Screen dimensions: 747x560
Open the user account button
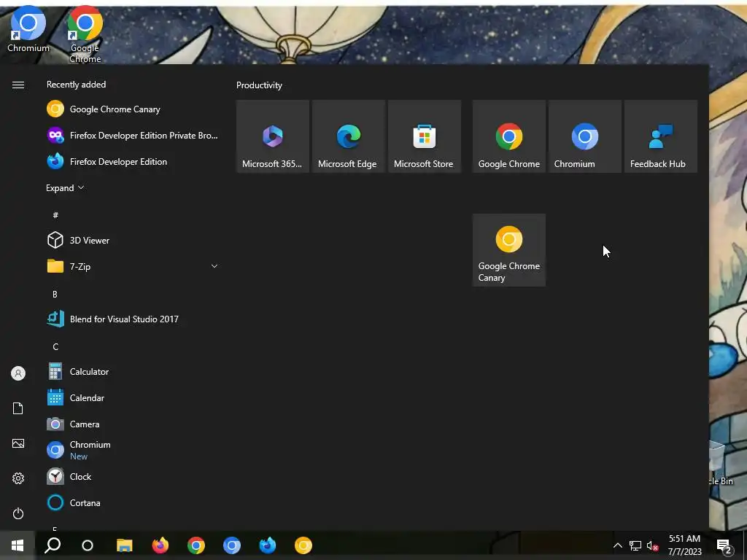[18, 373]
